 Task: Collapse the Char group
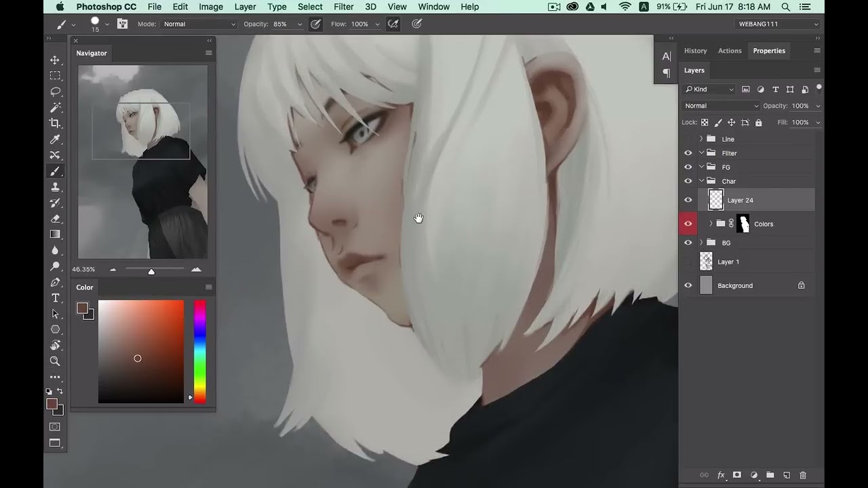(x=701, y=181)
